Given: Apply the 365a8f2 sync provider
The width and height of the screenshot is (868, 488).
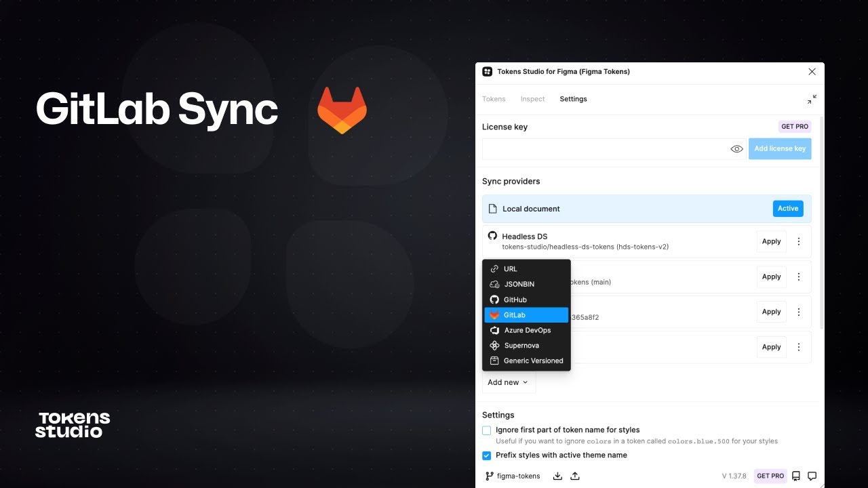Looking at the screenshot, I should pyautogui.click(x=771, y=312).
